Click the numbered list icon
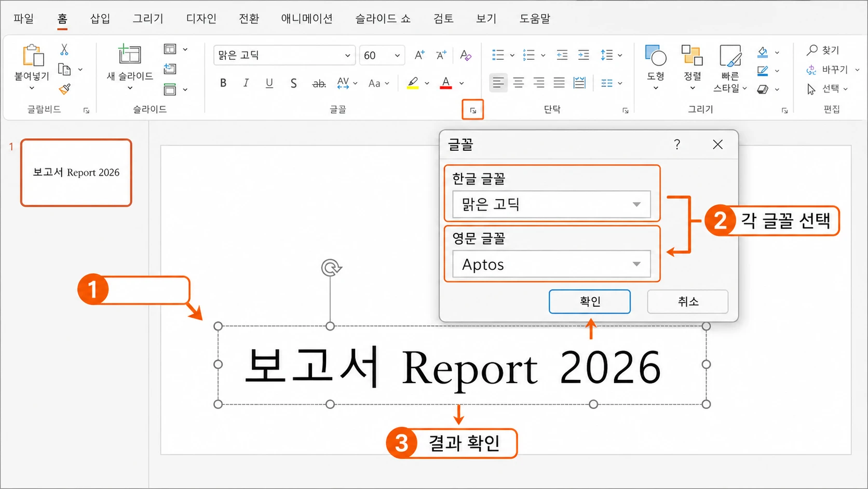This screenshot has width=868, height=489. [529, 55]
